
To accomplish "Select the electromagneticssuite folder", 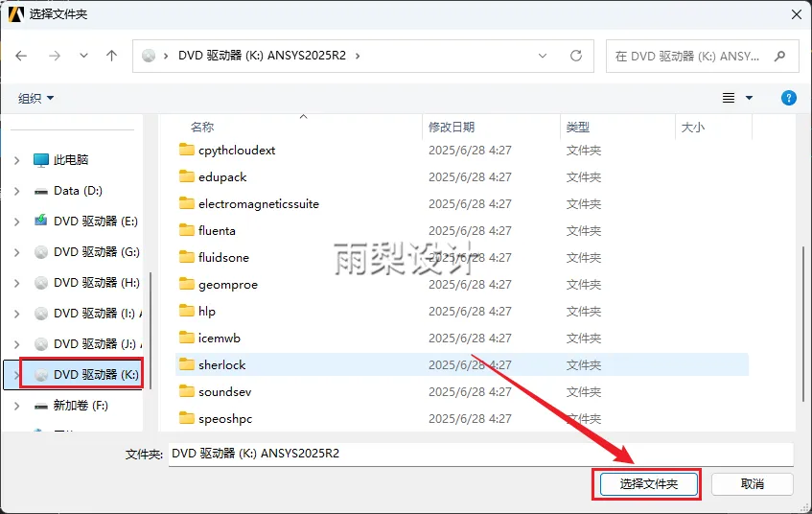I will point(462,204).
